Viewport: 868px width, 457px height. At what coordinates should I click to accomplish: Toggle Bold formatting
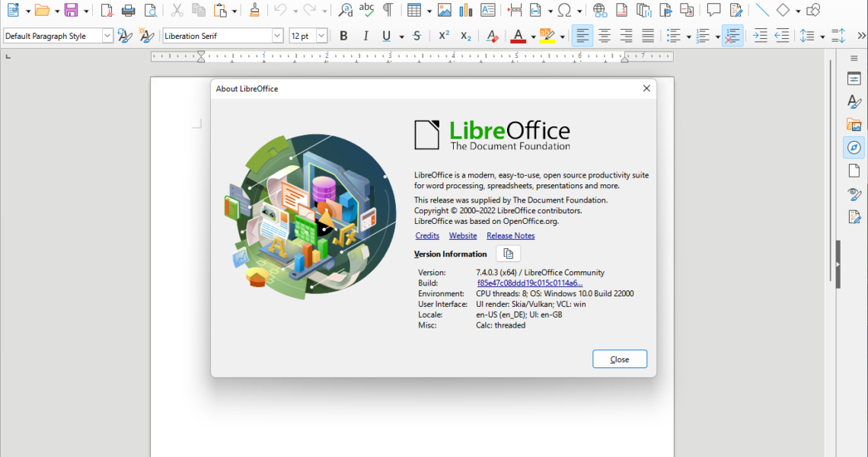point(343,36)
